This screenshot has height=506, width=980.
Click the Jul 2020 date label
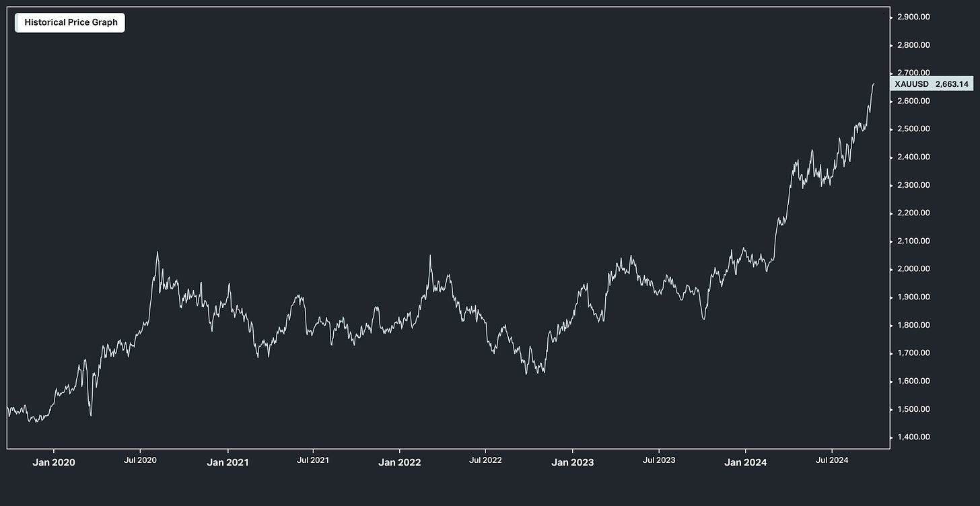(x=140, y=461)
